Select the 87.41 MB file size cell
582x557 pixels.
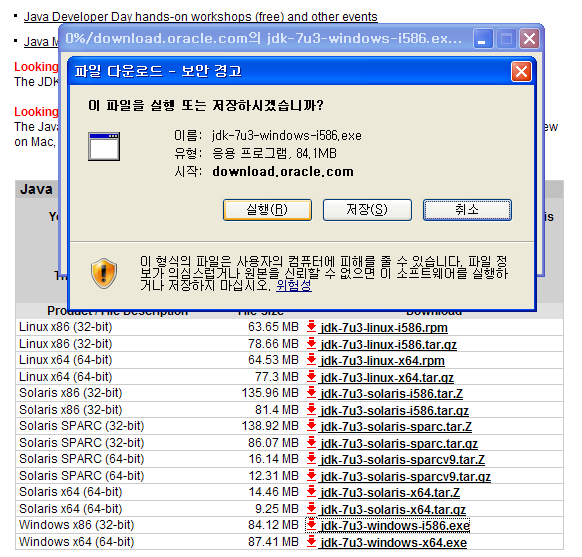coord(273,542)
